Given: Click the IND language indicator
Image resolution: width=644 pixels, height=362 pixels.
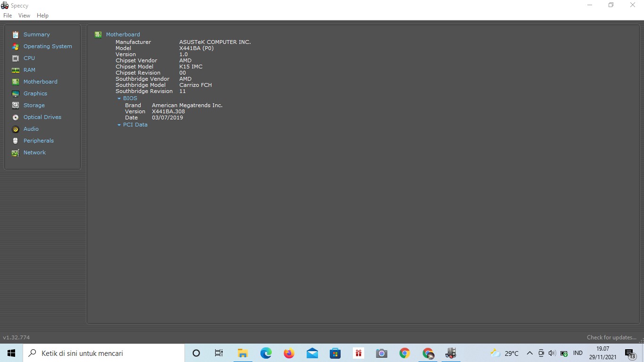Looking at the screenshot, I should [578, 353].
